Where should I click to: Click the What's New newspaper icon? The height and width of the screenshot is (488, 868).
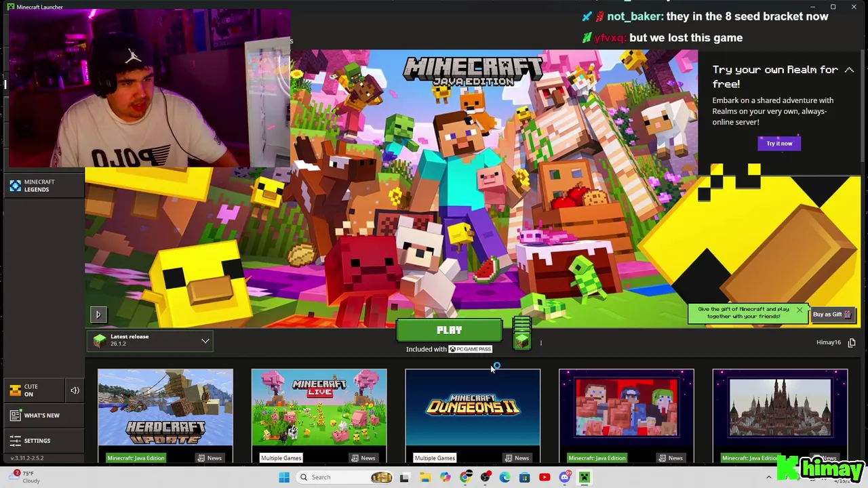click(x=15, y=415)
